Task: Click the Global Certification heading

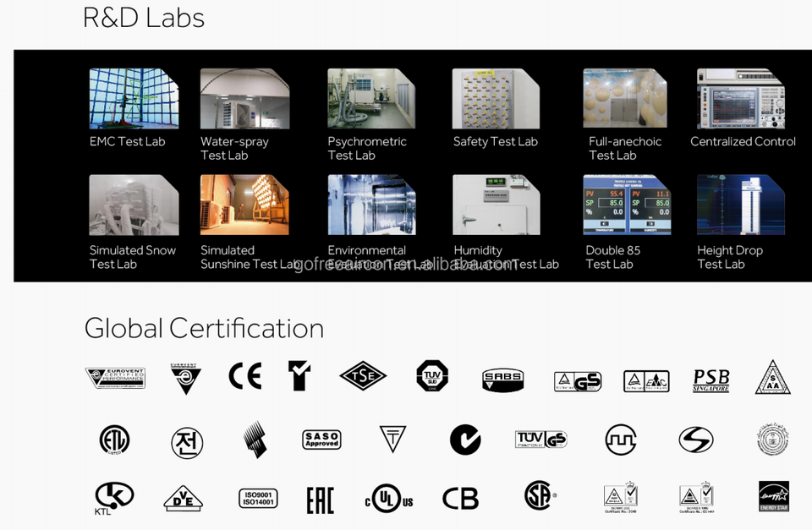Action: (205, 328)
